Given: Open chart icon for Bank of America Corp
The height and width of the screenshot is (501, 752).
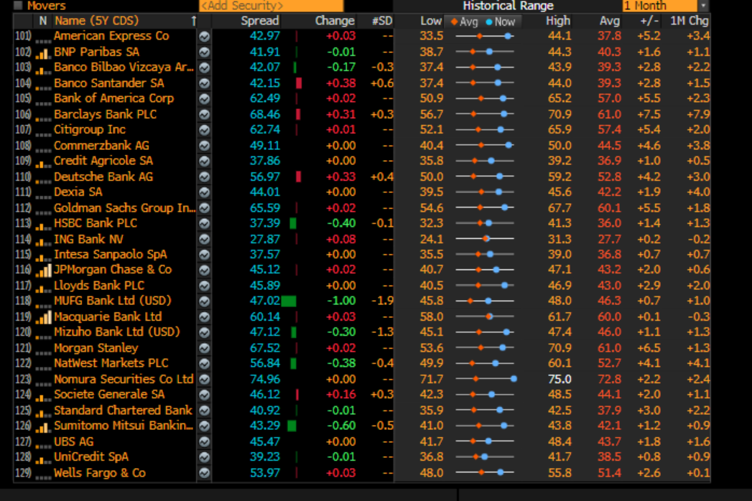Looking at the screenshot, I should pos(204,99).
